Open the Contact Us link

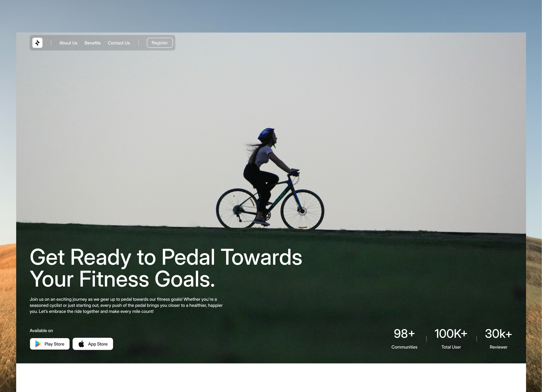click(x=119, y=43)
